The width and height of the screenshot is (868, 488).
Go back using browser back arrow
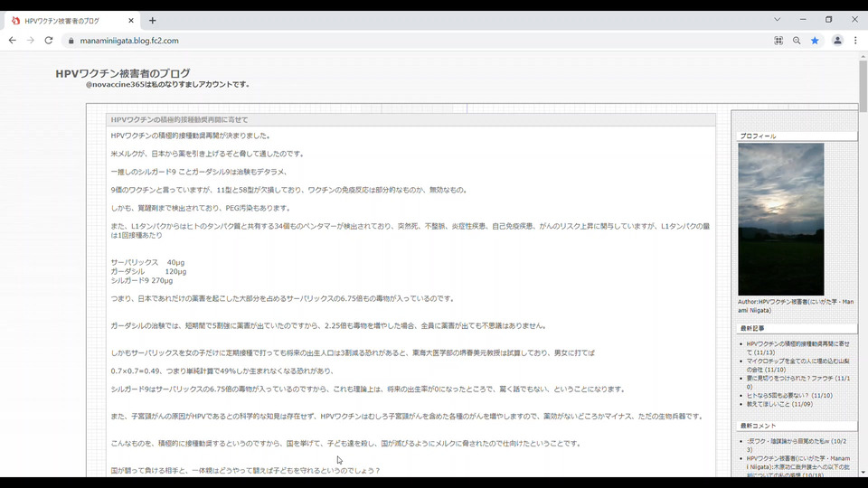(12, 41)
